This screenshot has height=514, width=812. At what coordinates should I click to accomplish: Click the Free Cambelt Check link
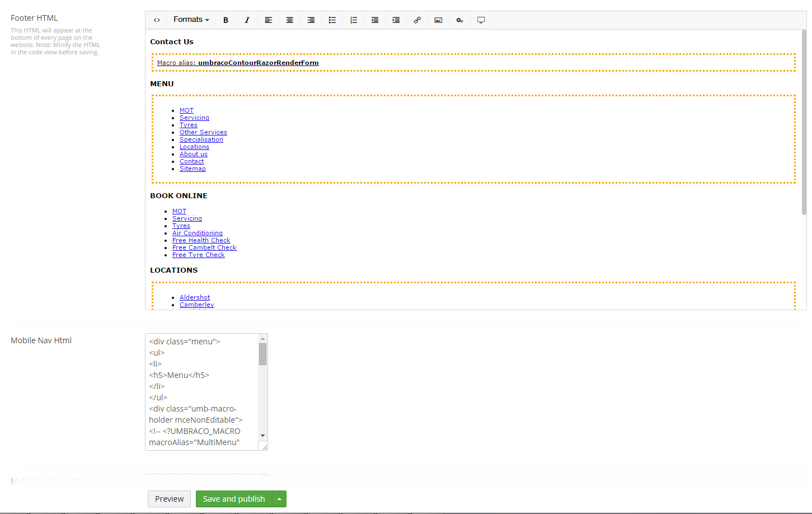(204, 248)
